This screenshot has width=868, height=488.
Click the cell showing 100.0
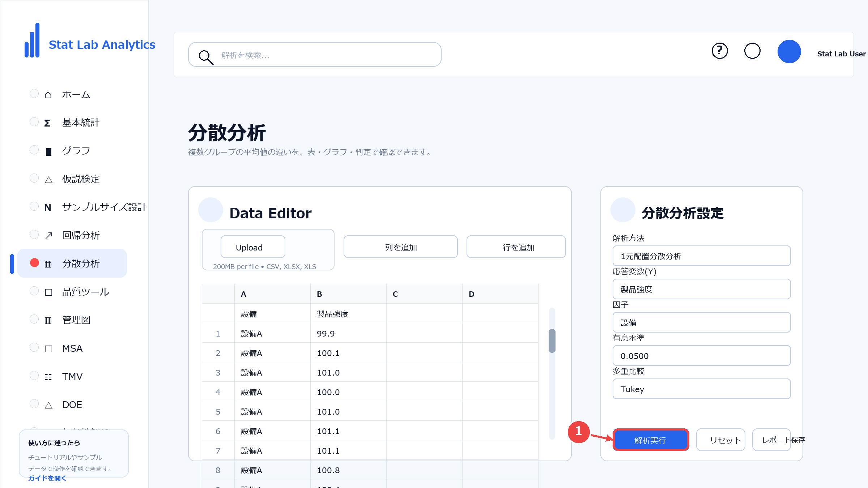point(348,392)
